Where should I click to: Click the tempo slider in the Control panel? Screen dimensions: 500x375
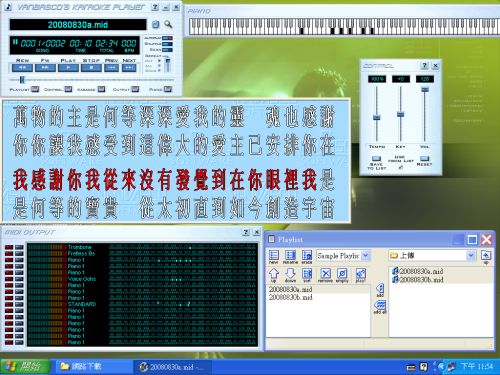[377, 117]
